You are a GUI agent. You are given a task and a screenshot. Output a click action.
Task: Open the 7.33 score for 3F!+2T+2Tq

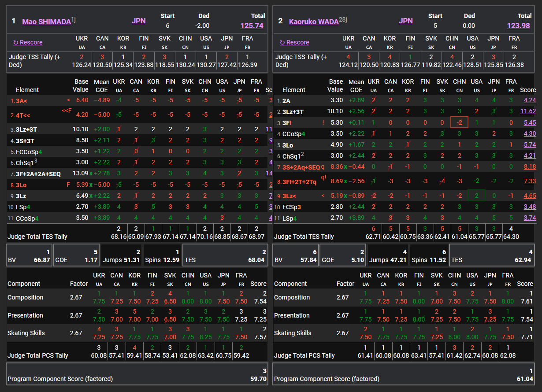point(529,181)
